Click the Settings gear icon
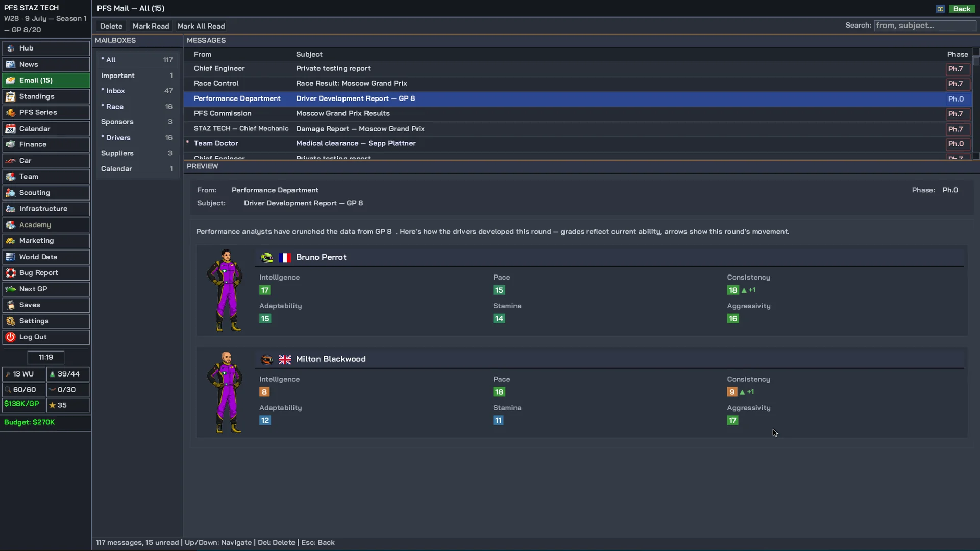 point(10,321)
